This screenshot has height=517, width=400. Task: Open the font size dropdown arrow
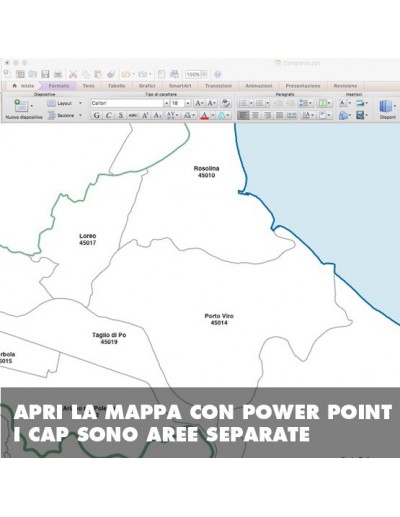pyautogui.click(x=188, y=103)
